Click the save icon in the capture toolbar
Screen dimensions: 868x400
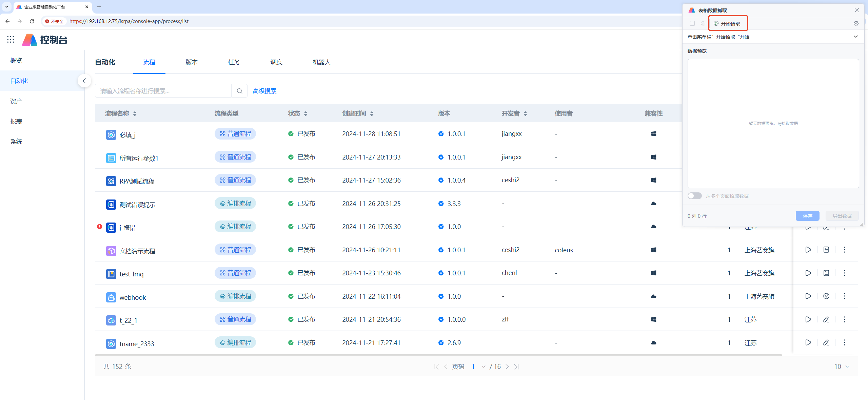[692, 23]
